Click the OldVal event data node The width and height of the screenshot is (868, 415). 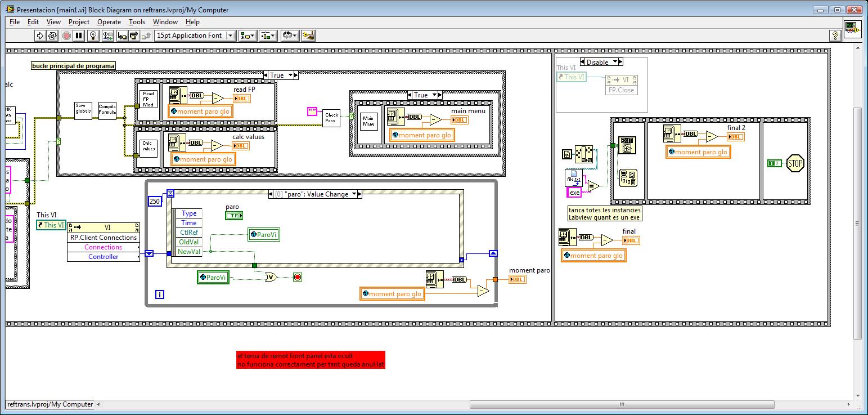pyautogui.click(x=189, y=242)
